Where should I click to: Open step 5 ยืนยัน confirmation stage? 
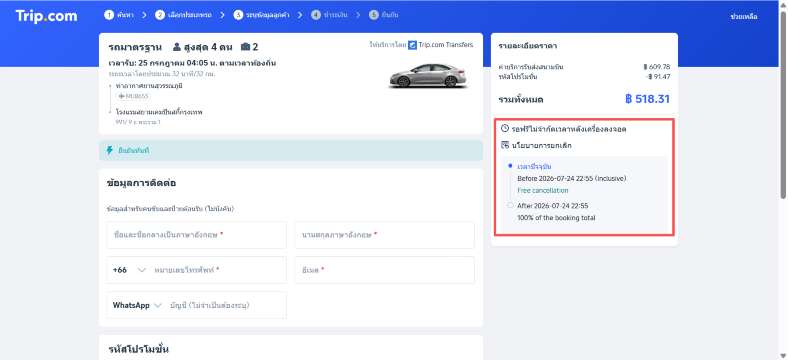point(383,15)
